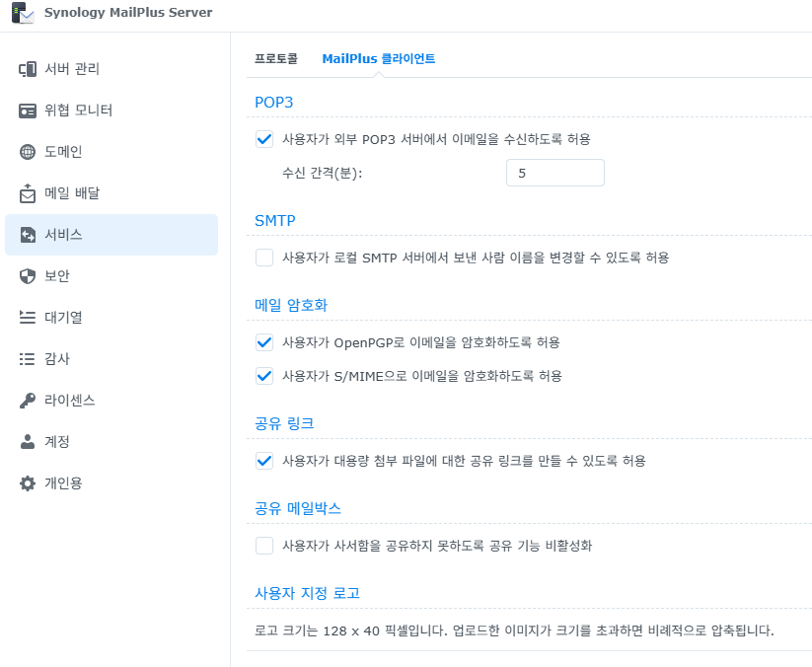Image resolution: width=812 pixels, height=667 pixels.
Task: Toggle the OpenPGP email encryption checkbox
Action: (x=264, y=342)
